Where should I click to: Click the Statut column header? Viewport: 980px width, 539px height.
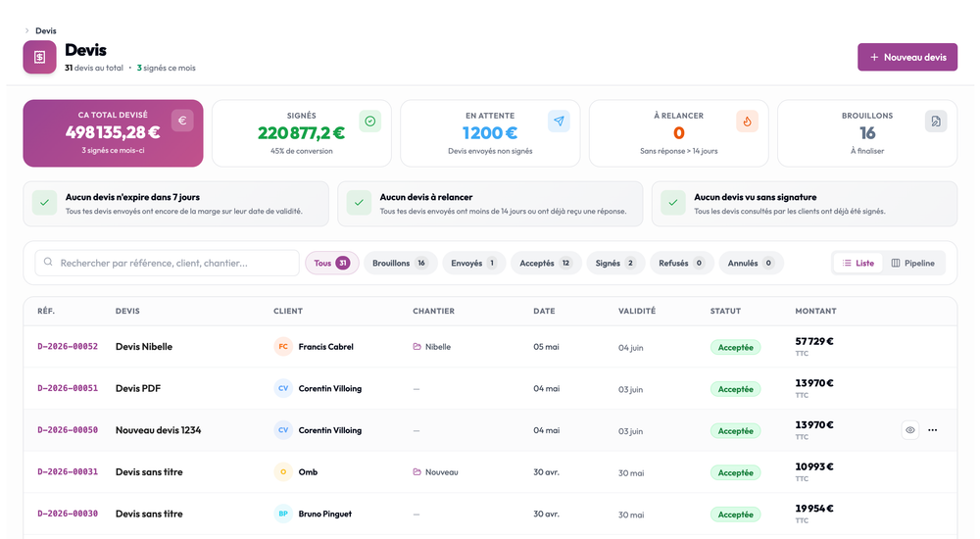coord(725,311)
